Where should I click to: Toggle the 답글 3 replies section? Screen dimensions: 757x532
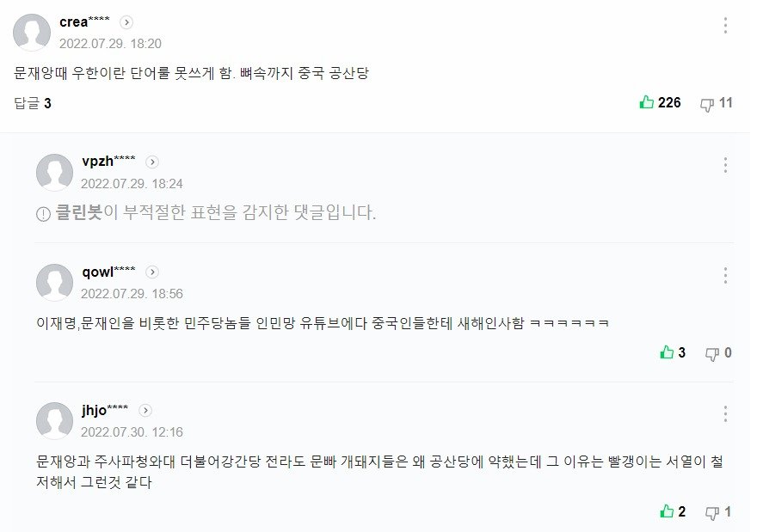(33, 103)
